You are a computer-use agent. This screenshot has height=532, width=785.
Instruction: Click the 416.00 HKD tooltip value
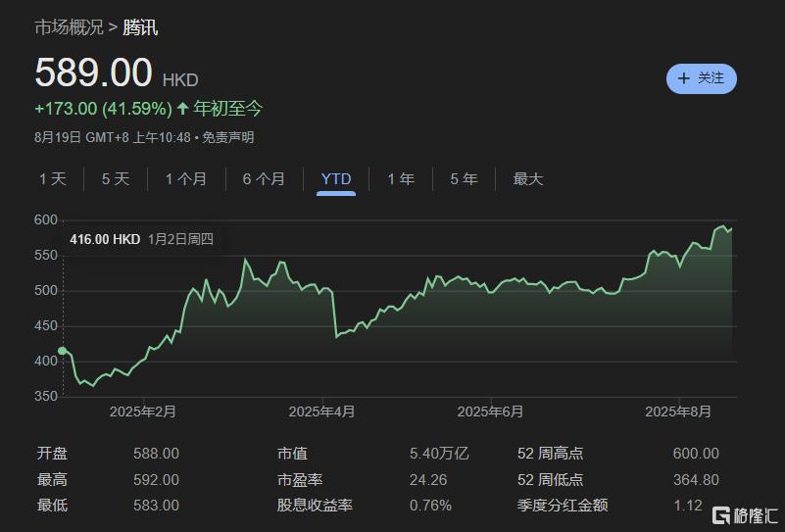coord(105,239)
